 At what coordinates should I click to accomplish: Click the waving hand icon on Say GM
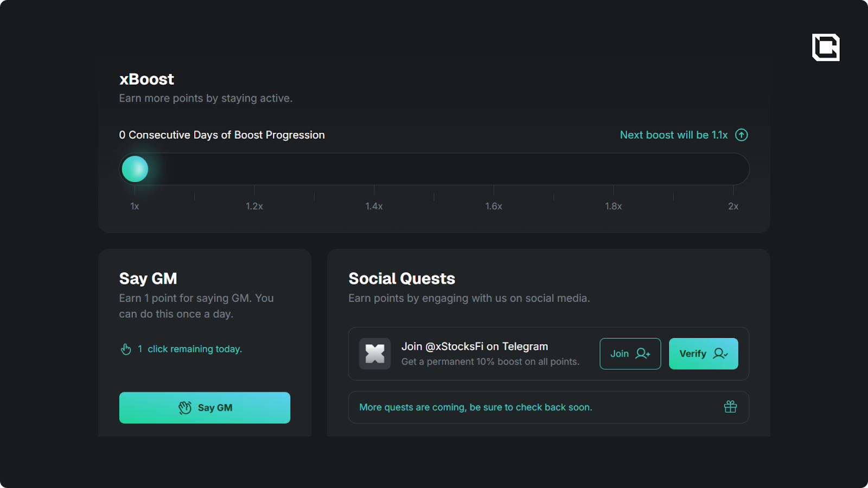click(x=185, y=408)
